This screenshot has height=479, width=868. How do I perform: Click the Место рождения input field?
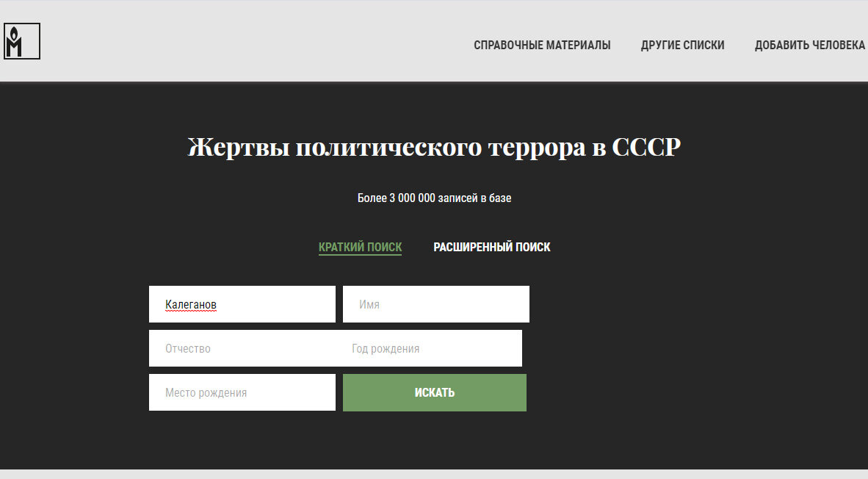click(242, 392)
